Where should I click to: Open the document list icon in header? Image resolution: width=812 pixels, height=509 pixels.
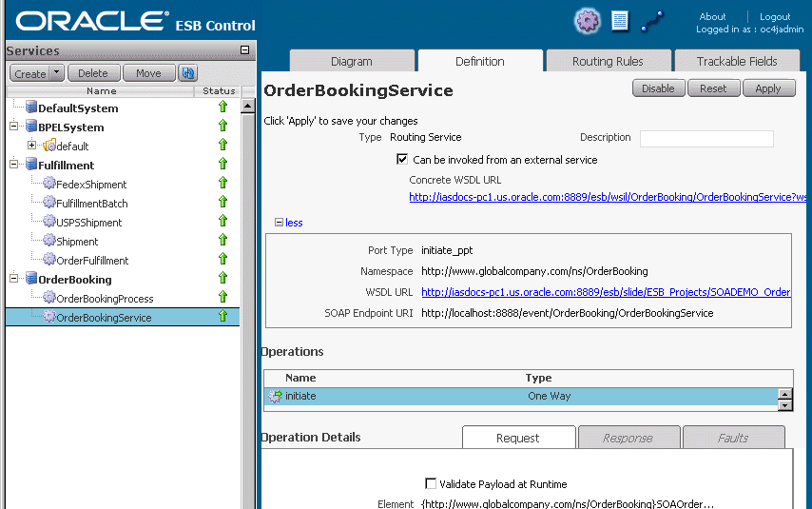[x=619, y=21]
